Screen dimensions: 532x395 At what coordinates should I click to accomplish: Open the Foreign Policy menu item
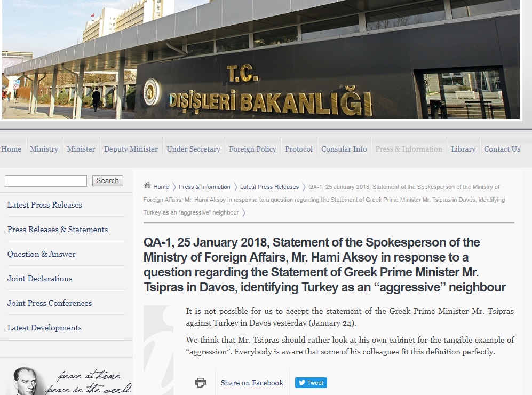coord(252,149)
